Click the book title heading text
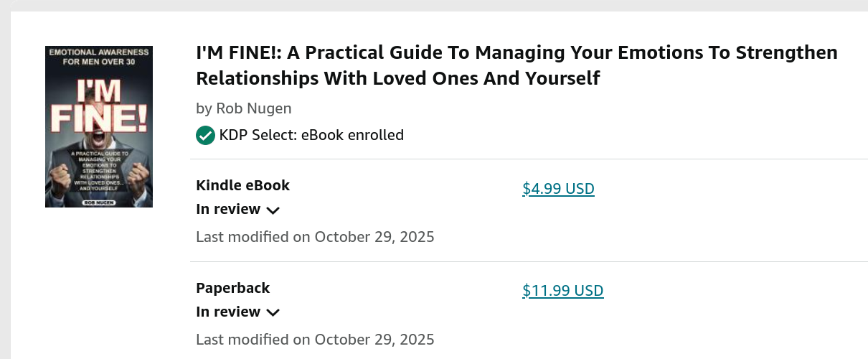Image resolution: width=868 pixels, height=359 pixels. pyautogui.click(x=516, y=65)
